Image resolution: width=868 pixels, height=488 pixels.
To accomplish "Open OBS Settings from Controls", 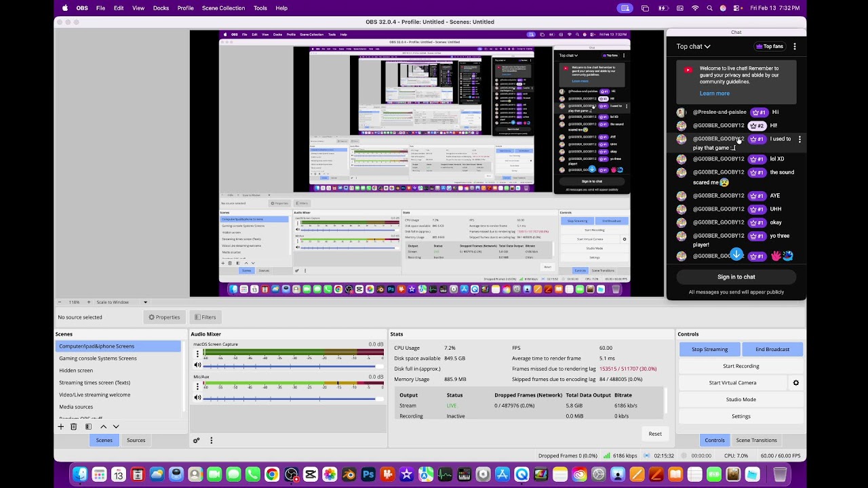I will click(x=741, y=416).
